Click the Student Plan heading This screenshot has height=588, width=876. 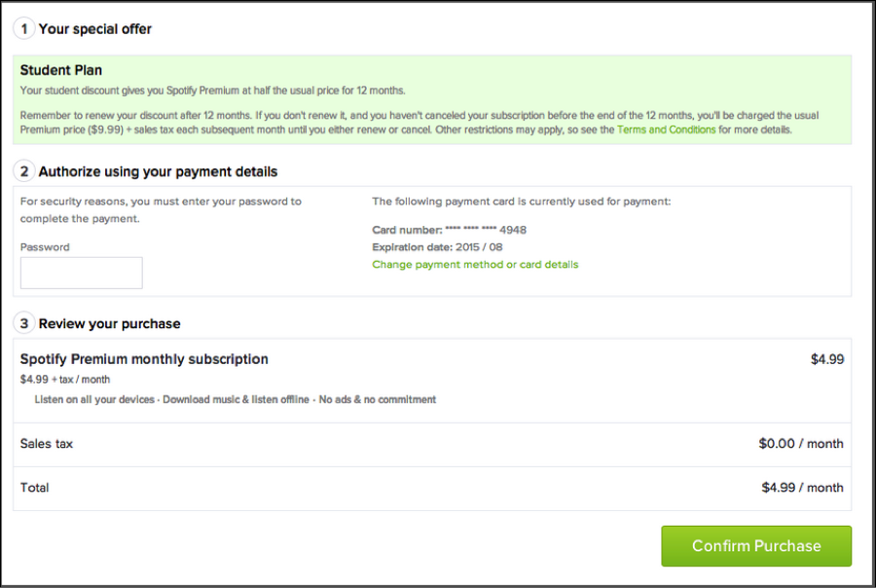[61, 70]
